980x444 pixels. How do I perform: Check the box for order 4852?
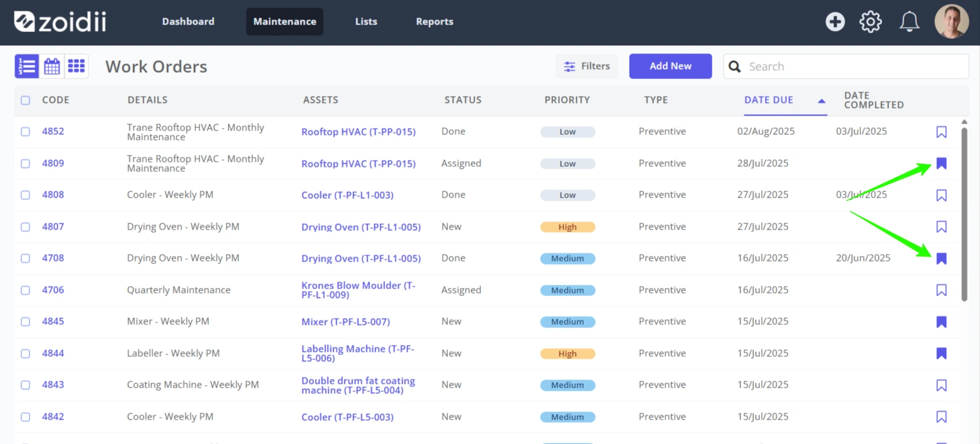coord(25,132)
